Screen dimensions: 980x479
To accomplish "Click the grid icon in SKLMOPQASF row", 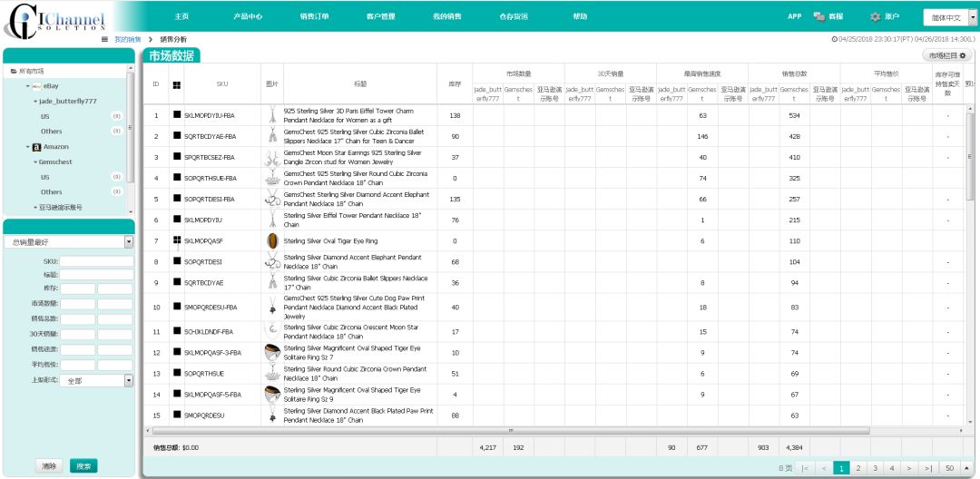I will tap(177, 240).
